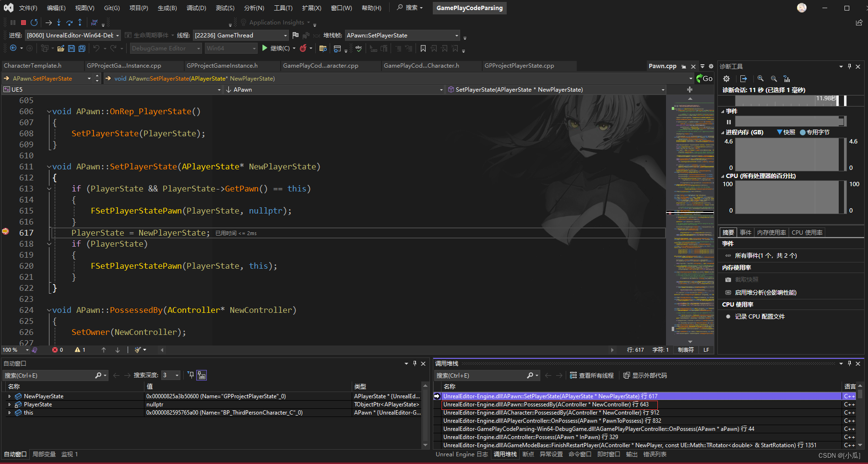Pin the Diagnostic Tools panel
Viewport: 868px width, 464px height.
(x=849, y=66)
